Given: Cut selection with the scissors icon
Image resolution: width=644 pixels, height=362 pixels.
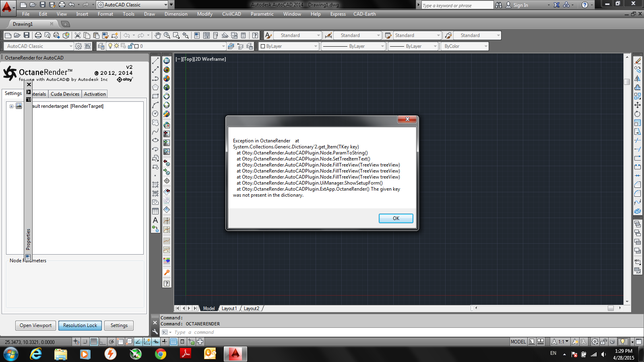Looking at the screenshot, I should pyautogui.click(x=78, y=35).
